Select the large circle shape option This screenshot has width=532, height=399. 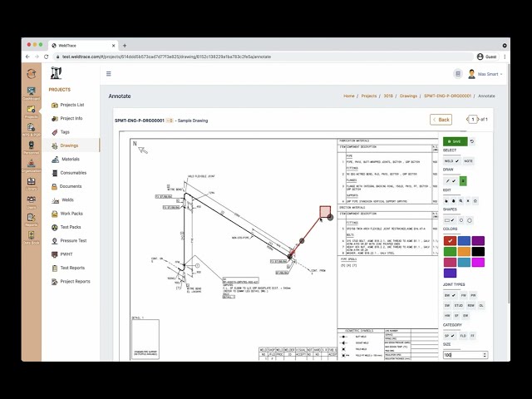(470, 220)
